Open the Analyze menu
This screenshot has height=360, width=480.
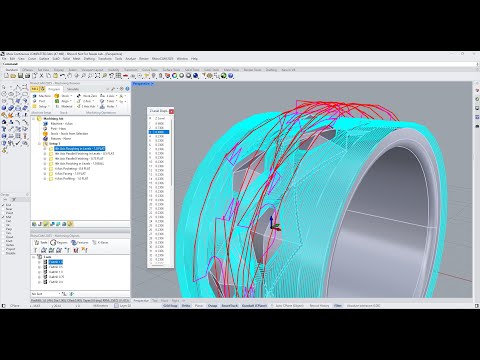tap(131, 59)
